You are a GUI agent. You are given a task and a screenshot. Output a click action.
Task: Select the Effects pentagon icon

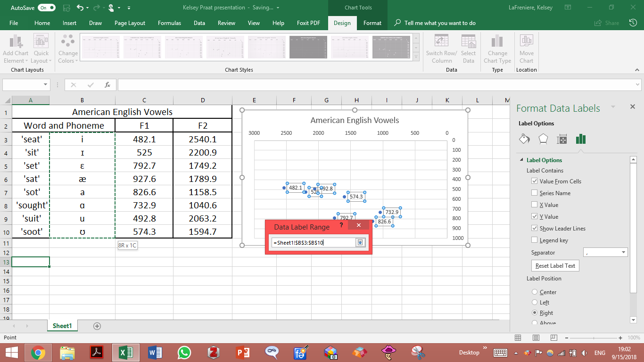tap(543, 139)
